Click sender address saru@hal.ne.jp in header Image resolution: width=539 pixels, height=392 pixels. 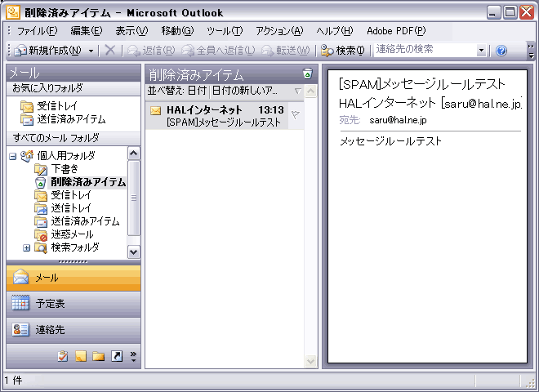click(x=481, y=103)
